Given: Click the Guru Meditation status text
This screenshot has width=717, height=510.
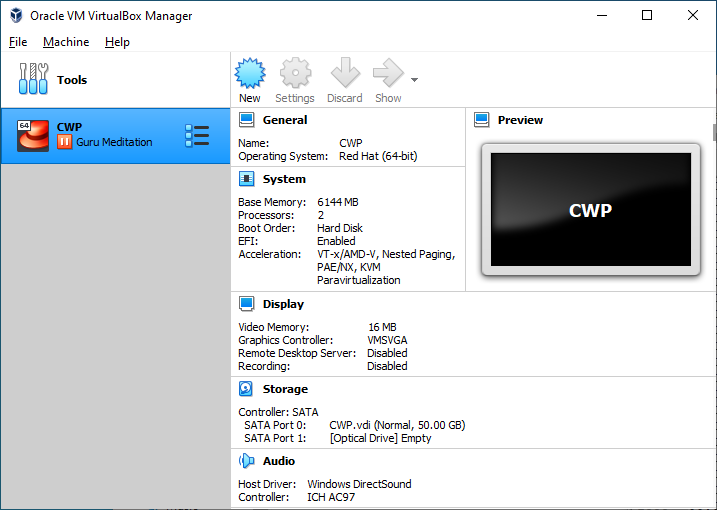Looking at the screenshot, I should point(114,142).
